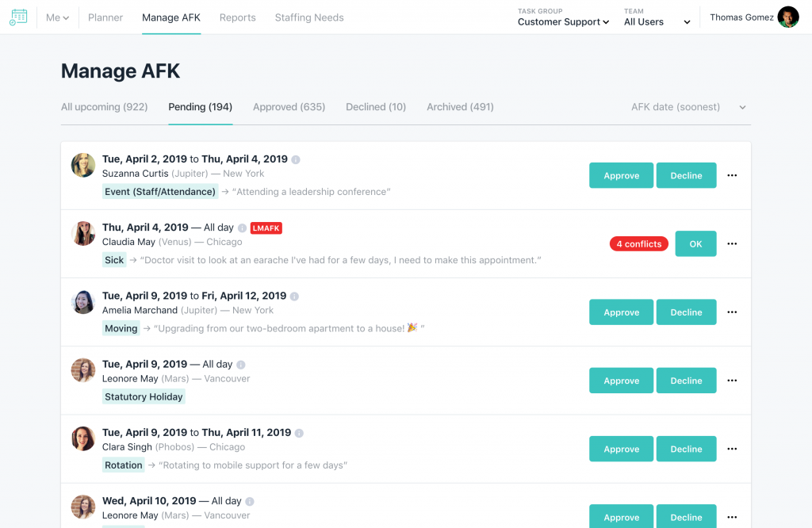Click the Moving tag label
Viewport: 812px width, 528px height.
121,328
